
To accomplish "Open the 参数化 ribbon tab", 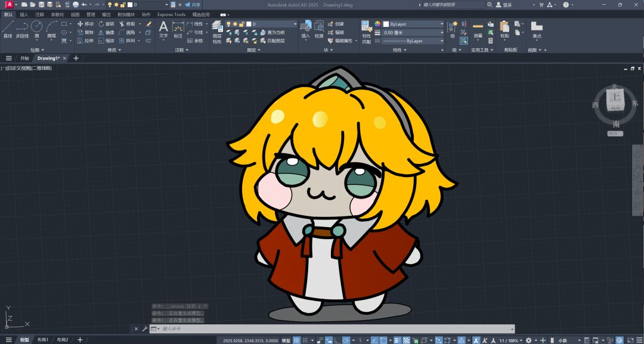I will (57, 14).
